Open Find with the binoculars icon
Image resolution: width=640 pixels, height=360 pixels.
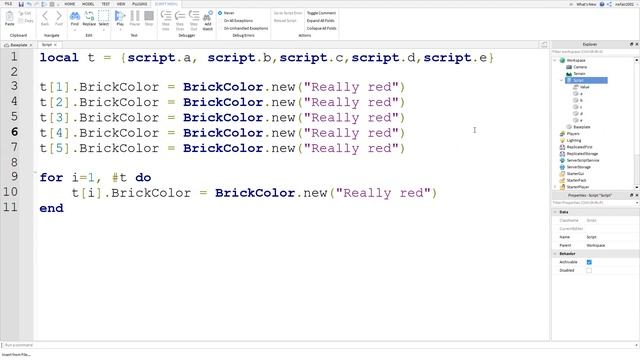click(x=75, y=17)
